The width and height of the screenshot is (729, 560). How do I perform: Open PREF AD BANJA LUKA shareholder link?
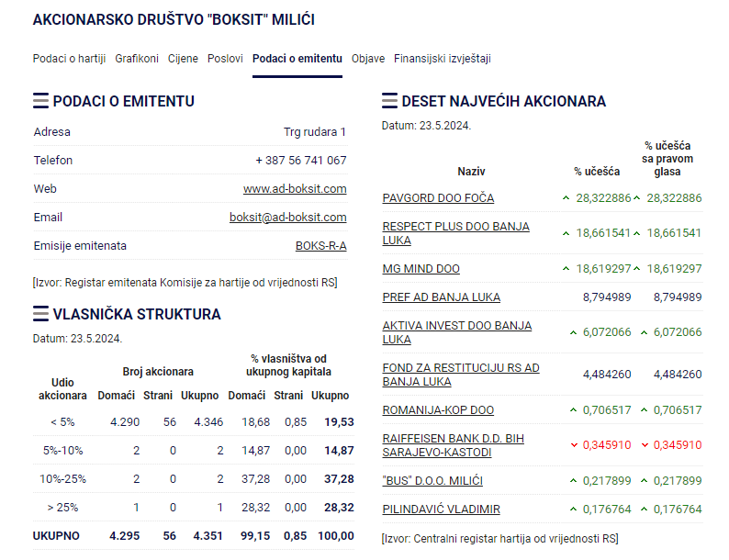(441, 297)
